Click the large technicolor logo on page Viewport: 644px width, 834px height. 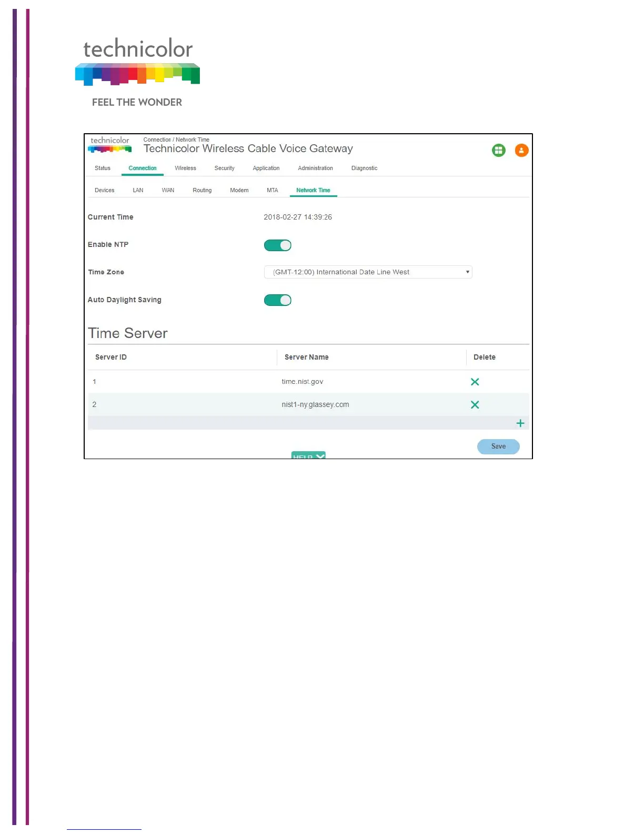[137, 62]
